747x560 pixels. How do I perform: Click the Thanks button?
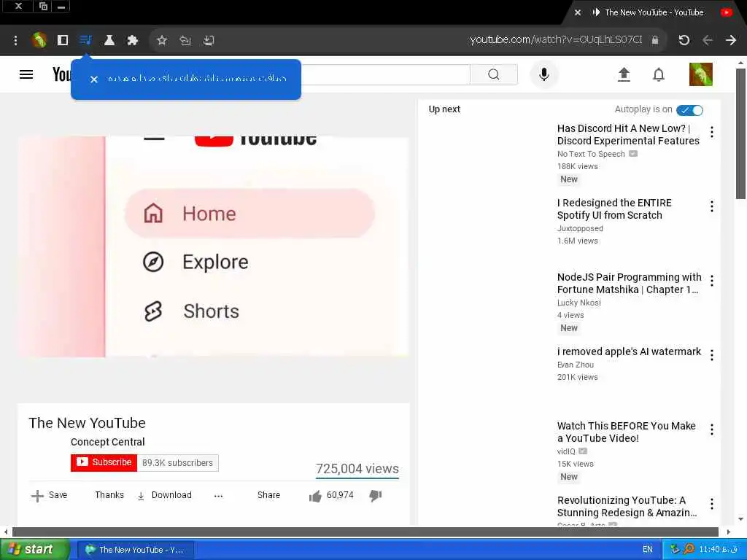[109, 495]
